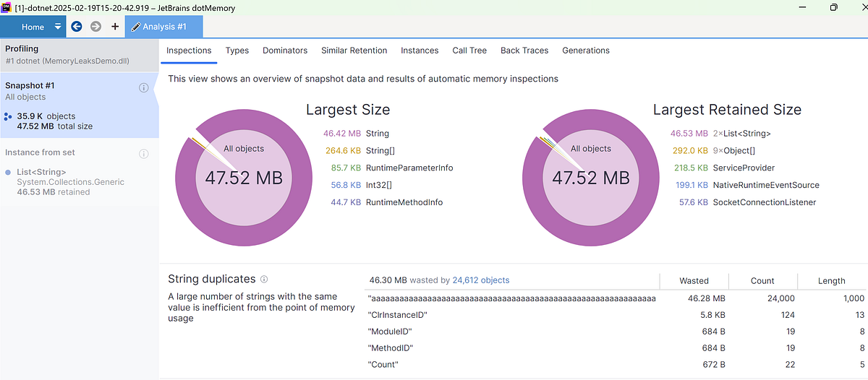The width and height of the screenshot is (868, 380).
Task: Expand the Home dropdown arrow
Action: point(58,27)
